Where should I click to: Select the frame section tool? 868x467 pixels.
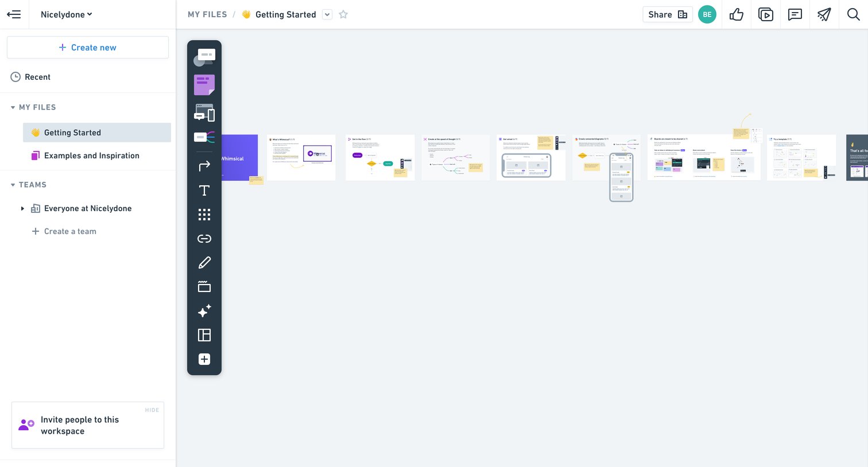(204, 287)
